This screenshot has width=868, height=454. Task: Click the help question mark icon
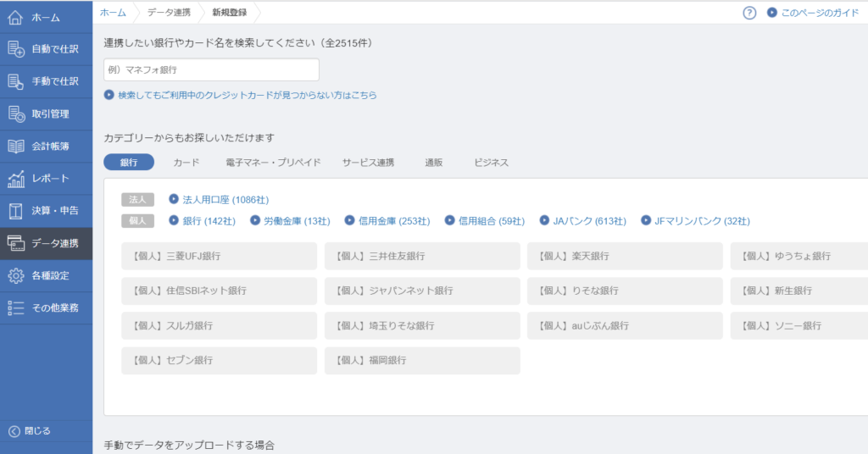coord(749,13)
